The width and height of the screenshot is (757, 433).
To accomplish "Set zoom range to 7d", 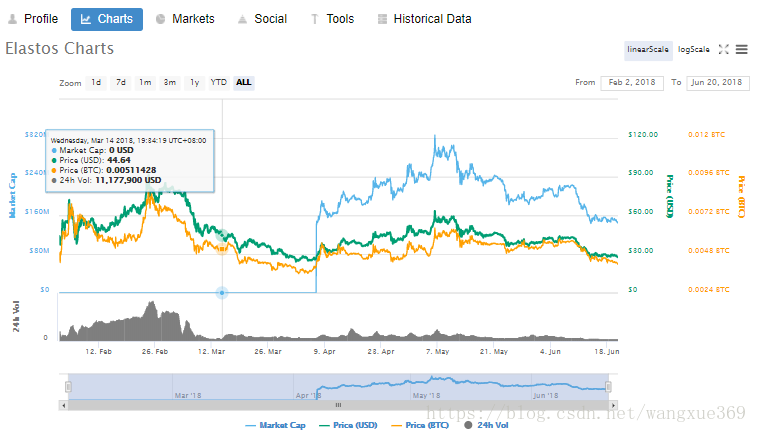I will 121,83.
